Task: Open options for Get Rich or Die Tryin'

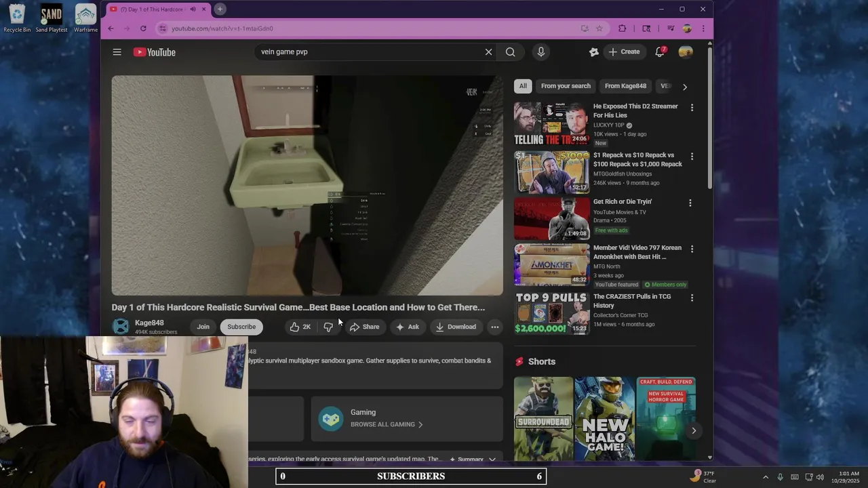Action: click(690, 203)
